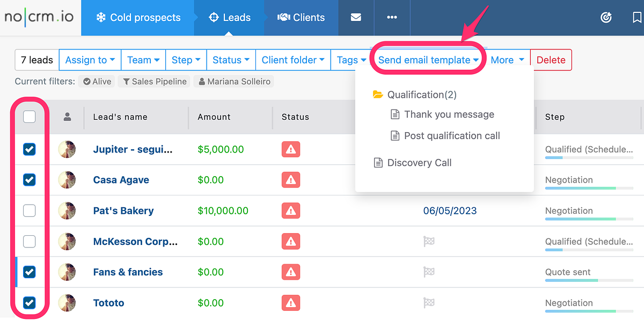The width and height of the screenshot is (644, 334).
Task: Click the Discovery Call document icon
Action: tap(378, 163)
